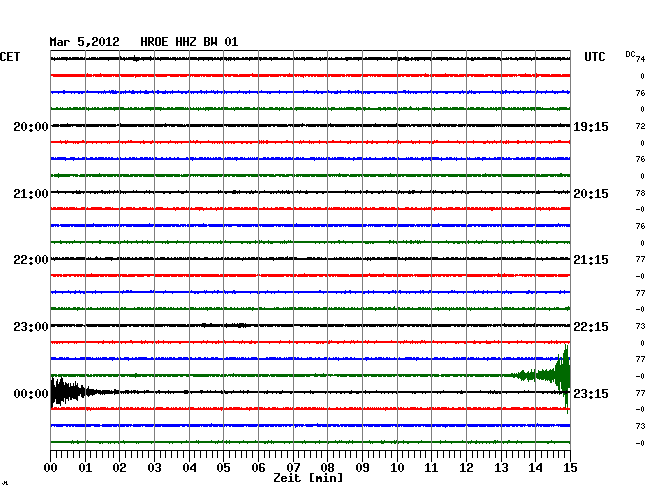Click minute tick label "06" on time axis

(258, 467)
